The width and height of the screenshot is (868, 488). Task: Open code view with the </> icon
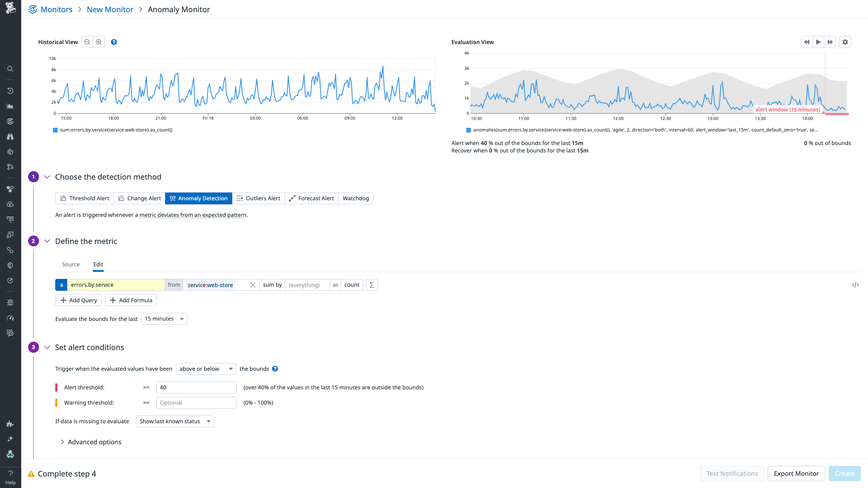856,285
